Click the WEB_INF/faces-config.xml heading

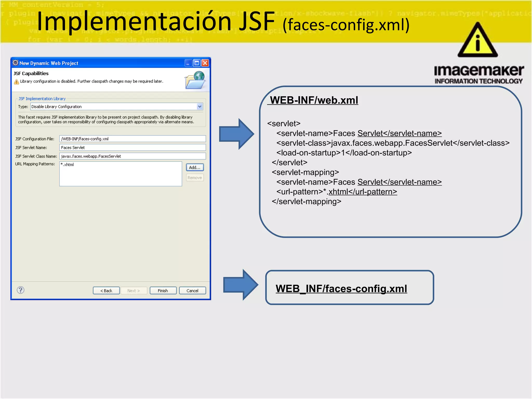(x=341, y=289)
